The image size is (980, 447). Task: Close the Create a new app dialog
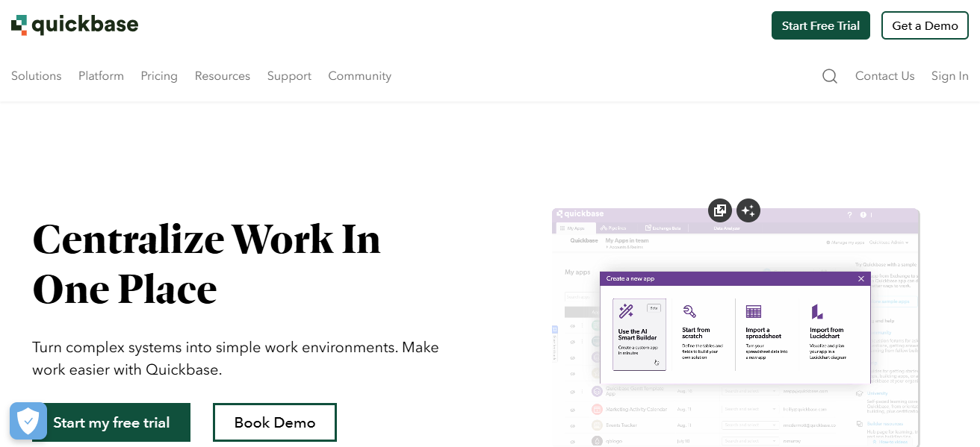(861, 278)
